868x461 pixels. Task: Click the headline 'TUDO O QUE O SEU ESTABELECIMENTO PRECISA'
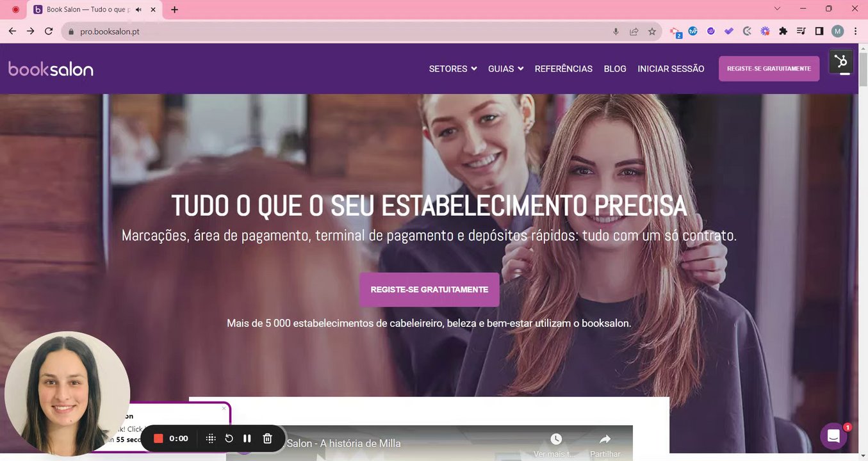pos(429,206)
